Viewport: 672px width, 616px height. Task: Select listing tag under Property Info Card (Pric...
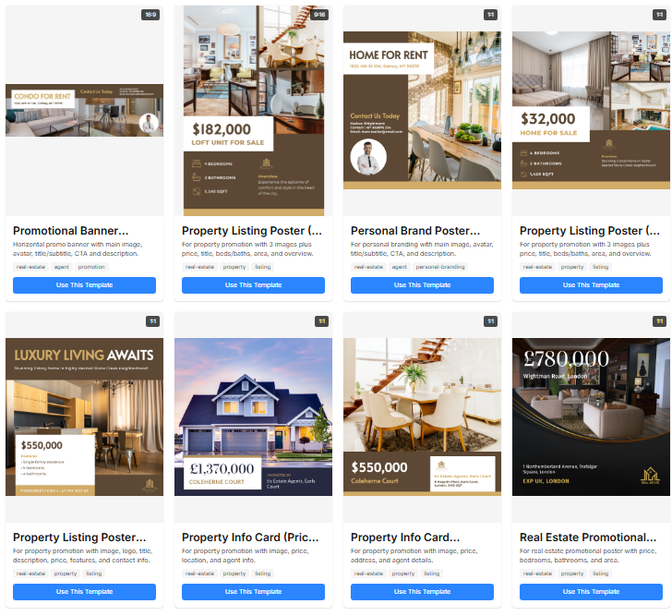(263, 574)
